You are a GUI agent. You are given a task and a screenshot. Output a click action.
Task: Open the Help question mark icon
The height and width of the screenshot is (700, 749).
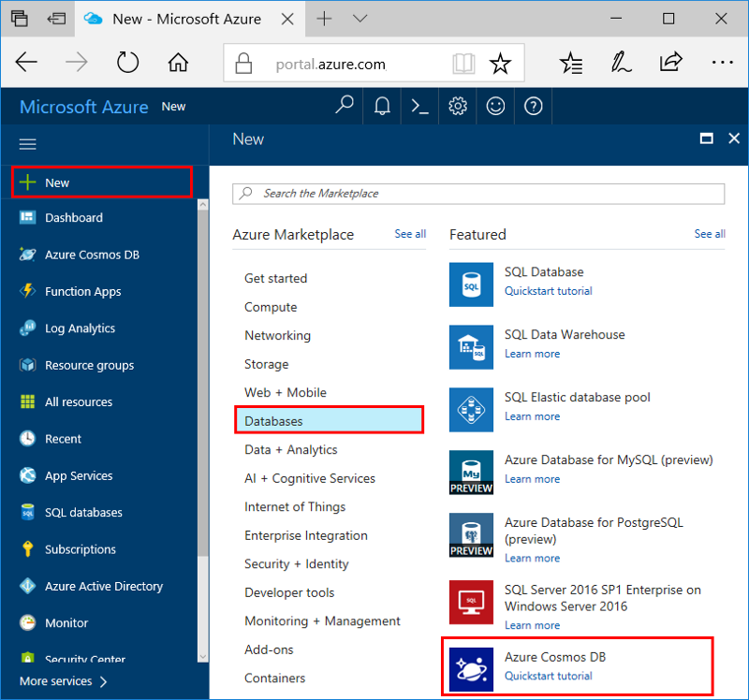point(533,106)
